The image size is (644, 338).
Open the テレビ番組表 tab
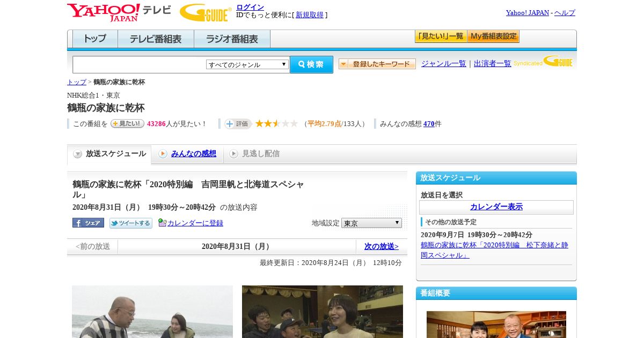[x=156, y=39]
